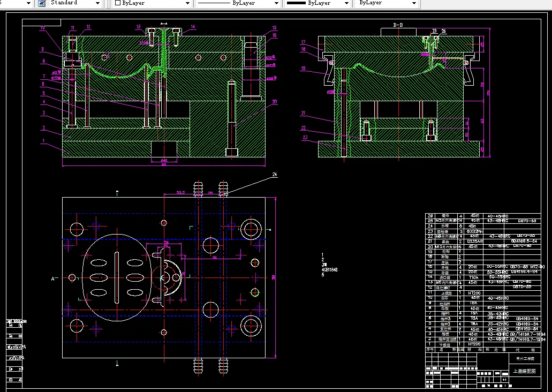Click the white ByLayer color swatch box
Screen dimensions: 552x392
tap(118, 3)
